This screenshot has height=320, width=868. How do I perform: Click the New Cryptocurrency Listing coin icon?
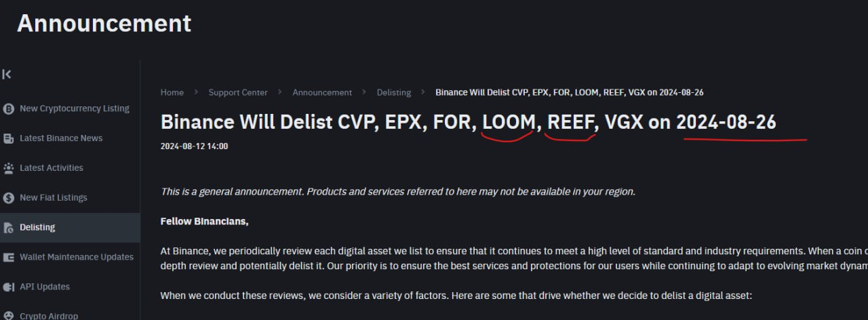pyautogui.click(x=9, y=108)
